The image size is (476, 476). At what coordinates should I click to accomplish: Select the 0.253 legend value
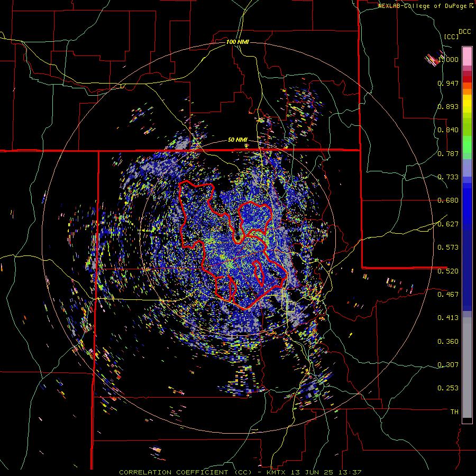(x=448, y=388)
